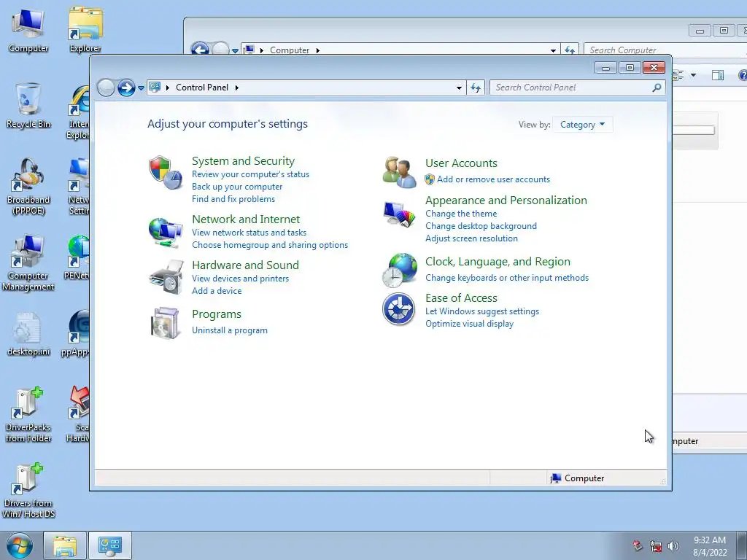Click the refresh button beside Control Panel address bar
This screenshot has width=747, height=560.
click(476, 87)
